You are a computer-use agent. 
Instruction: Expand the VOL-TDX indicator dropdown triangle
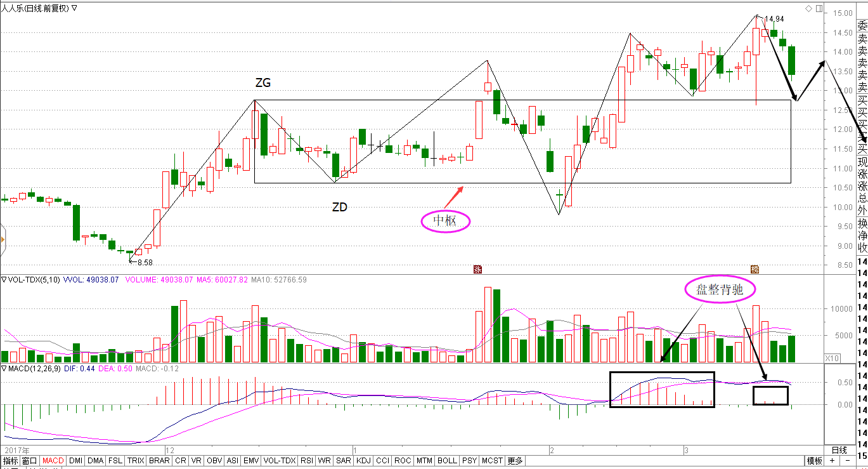[x=3, y=279]
